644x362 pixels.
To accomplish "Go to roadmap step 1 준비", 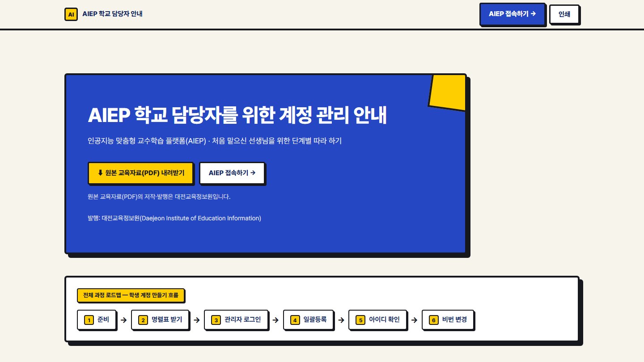I will [97, 320].
